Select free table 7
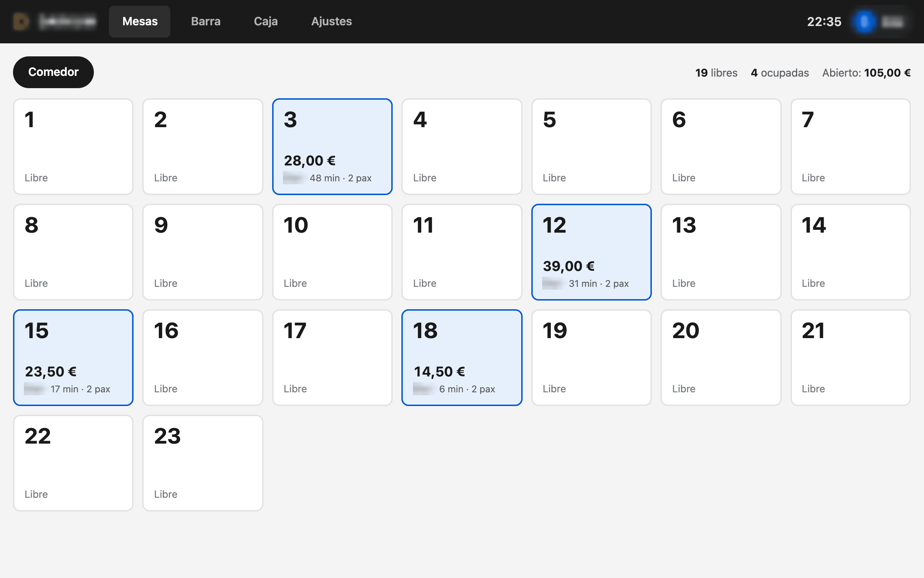Screen dimensions: 924x578 click(x=851, y=147)
